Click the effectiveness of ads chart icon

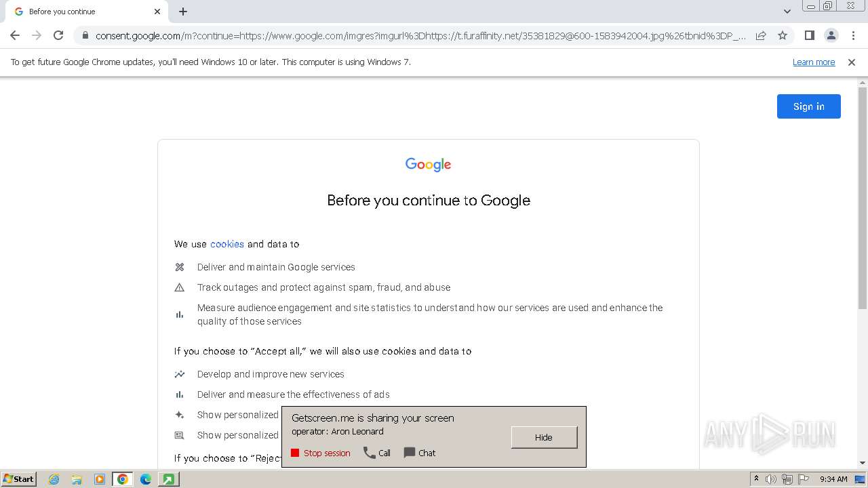click(180, 394)
